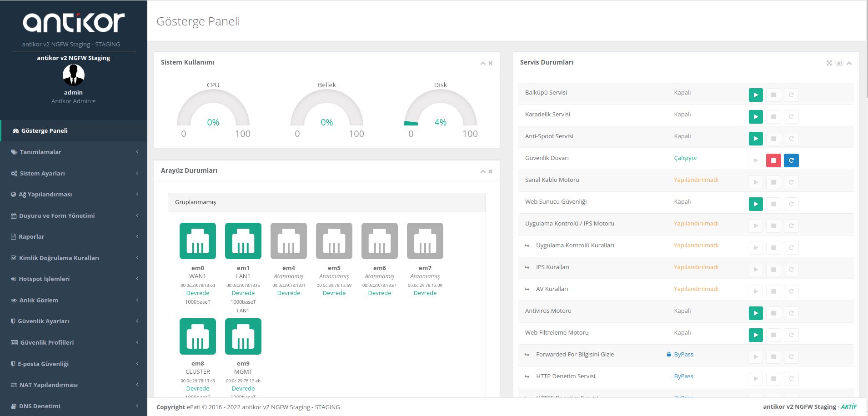Start the Web Sunucu Güvenliği service
Image resolution: width=868 pixels, height=416 pixels.
click(x=756, y=204)
